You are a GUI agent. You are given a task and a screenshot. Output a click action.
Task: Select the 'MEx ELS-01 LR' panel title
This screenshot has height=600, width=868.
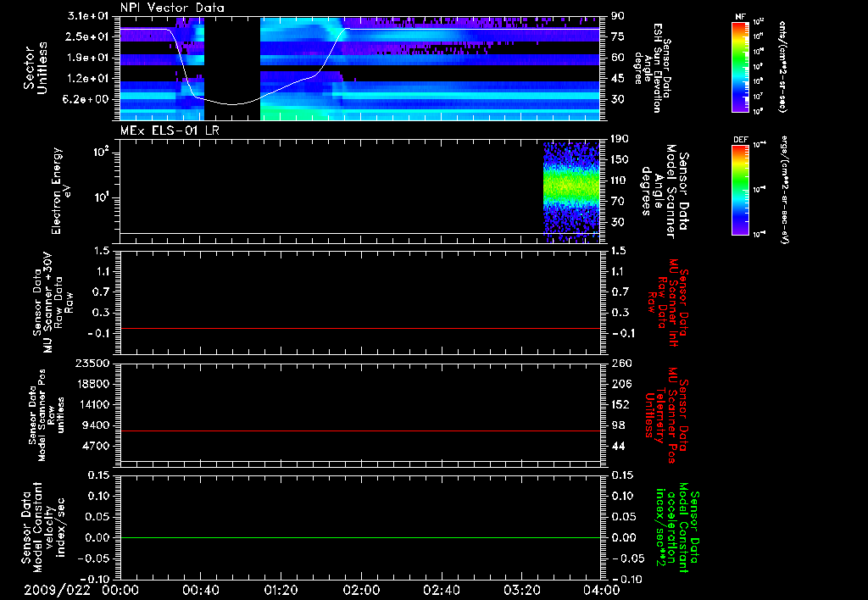170,131
